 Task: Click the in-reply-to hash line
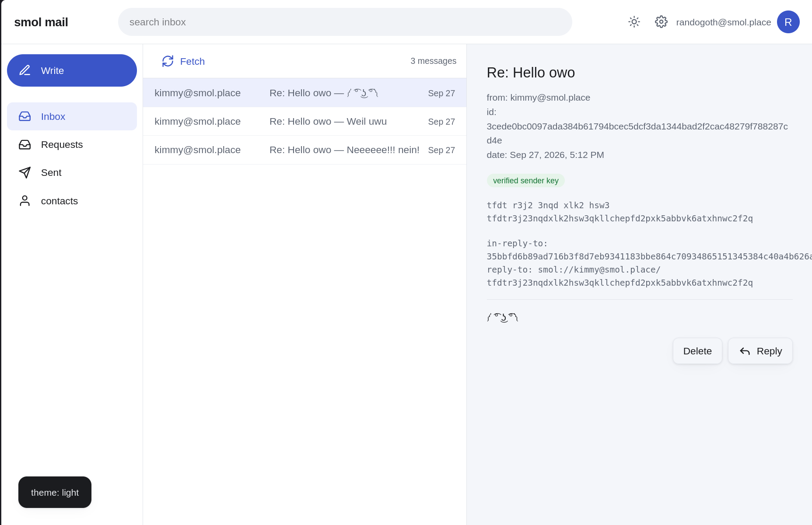[649, 256]
